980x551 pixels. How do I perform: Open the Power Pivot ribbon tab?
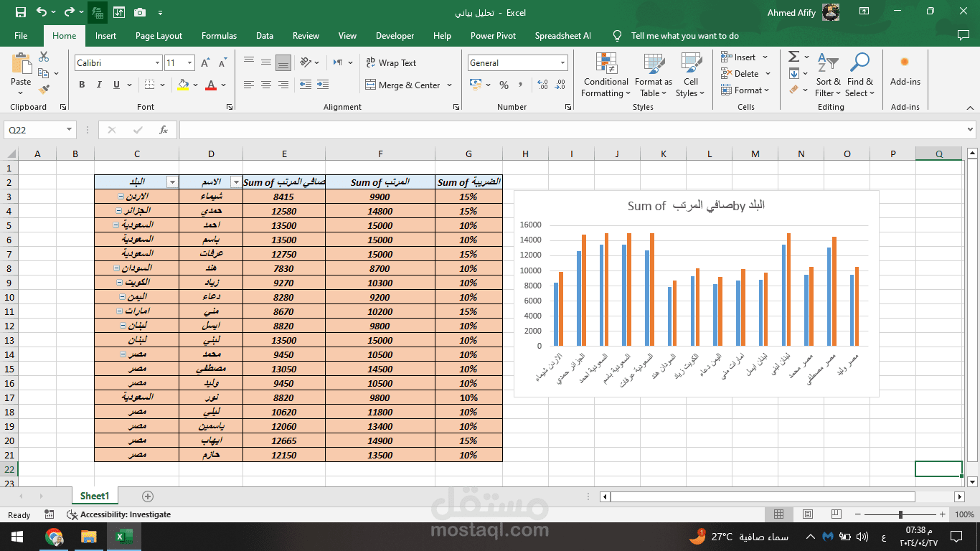pos(493,35)
